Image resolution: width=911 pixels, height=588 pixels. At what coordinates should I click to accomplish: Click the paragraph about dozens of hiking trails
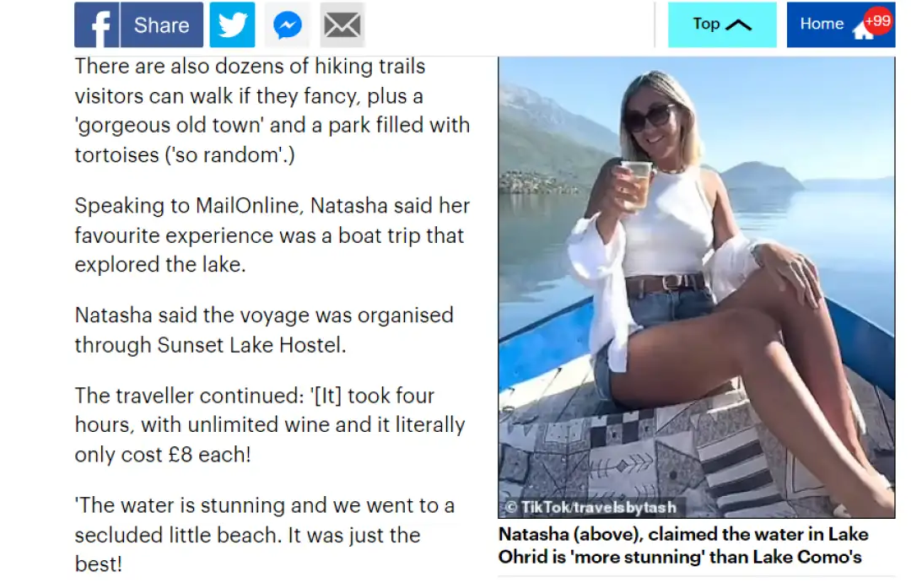(272, 111)
